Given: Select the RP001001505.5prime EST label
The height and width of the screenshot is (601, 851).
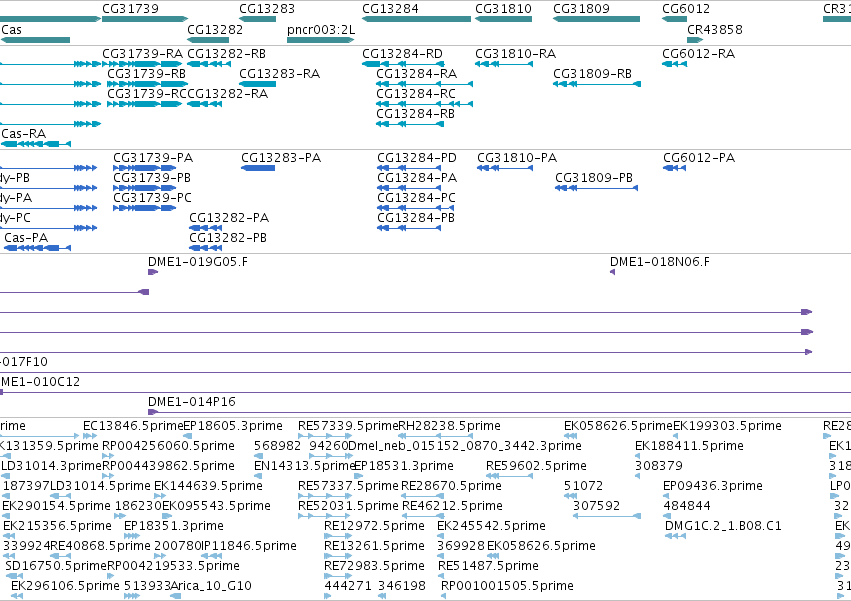Looking at the screenshot, I should [507, 586].
